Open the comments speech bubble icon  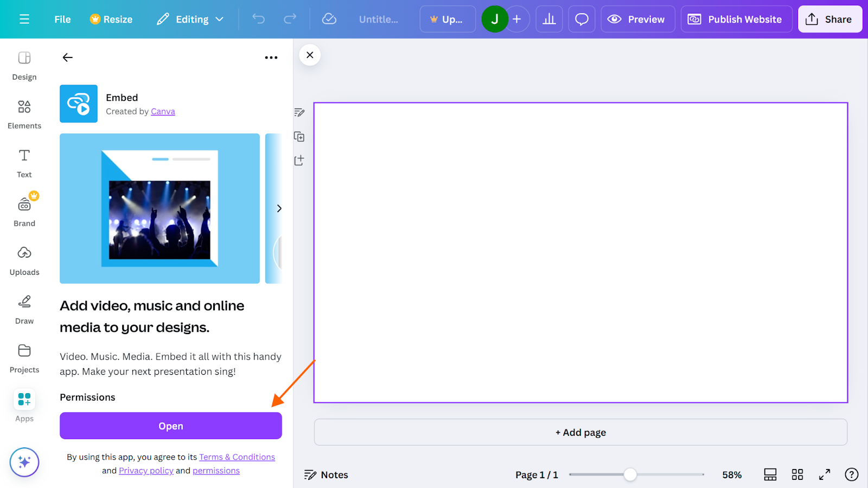pyautogui.click(x=582, y=20)
